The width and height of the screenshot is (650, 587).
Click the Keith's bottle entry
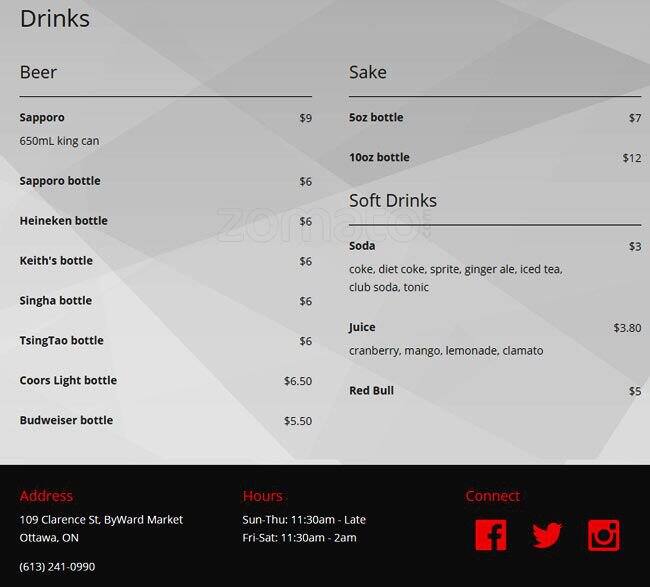(56, 261)
